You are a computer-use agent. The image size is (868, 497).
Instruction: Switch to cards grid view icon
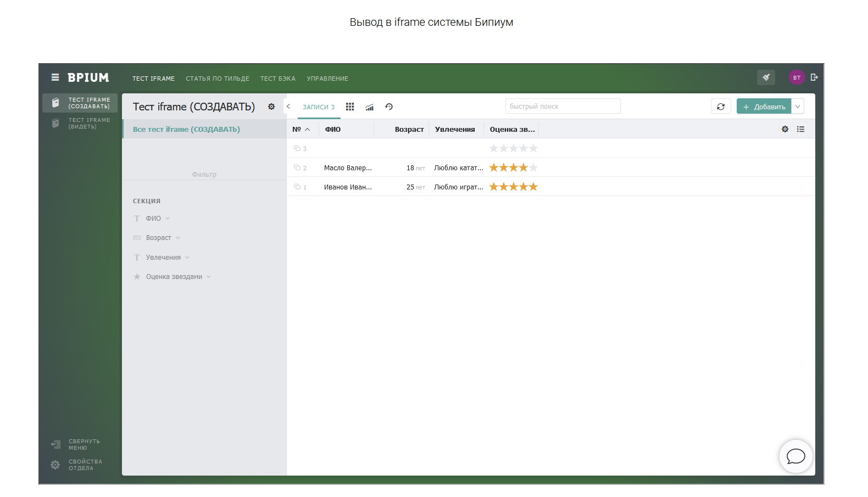tap(350, 107)
